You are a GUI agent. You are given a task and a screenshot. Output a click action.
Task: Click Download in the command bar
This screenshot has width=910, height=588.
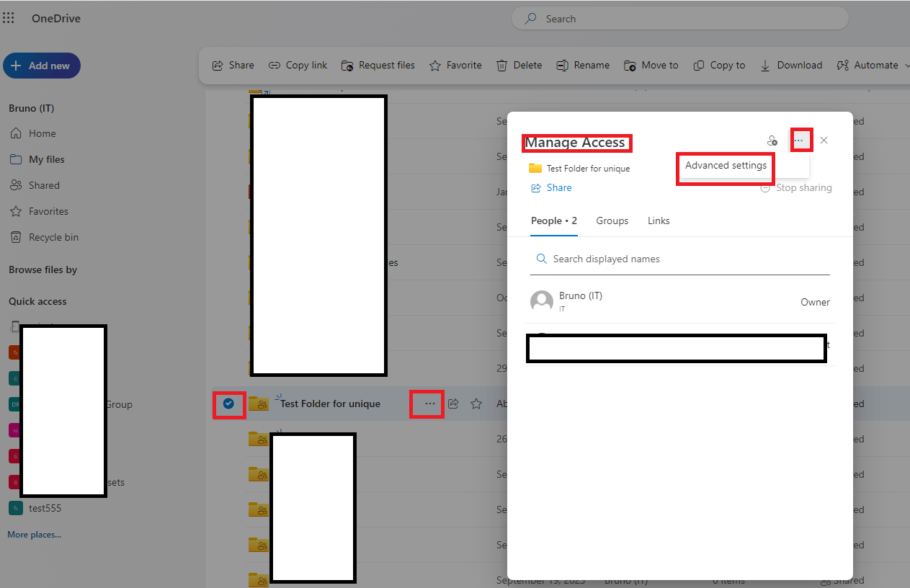point(790,65)
